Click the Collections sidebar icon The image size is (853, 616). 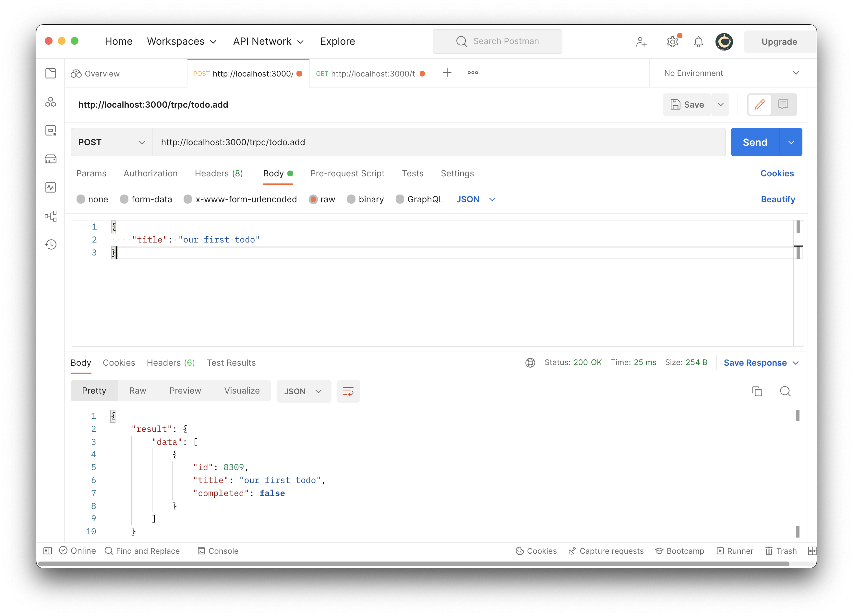52,73
